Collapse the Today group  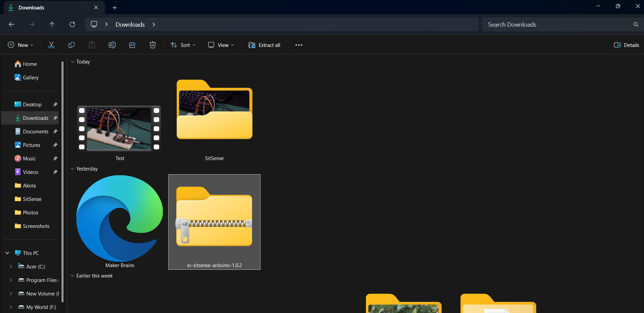tap(72, 62)
